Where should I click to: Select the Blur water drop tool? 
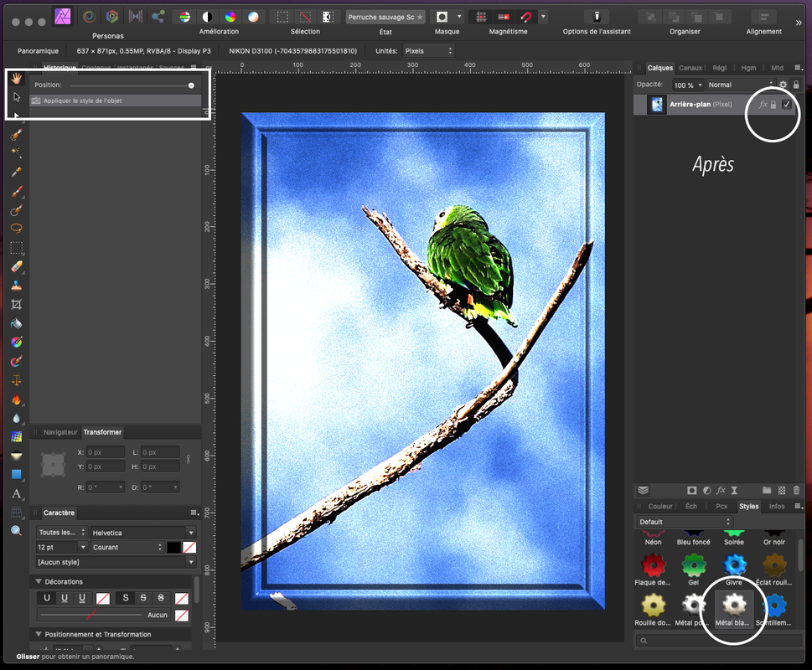[17, 418]
